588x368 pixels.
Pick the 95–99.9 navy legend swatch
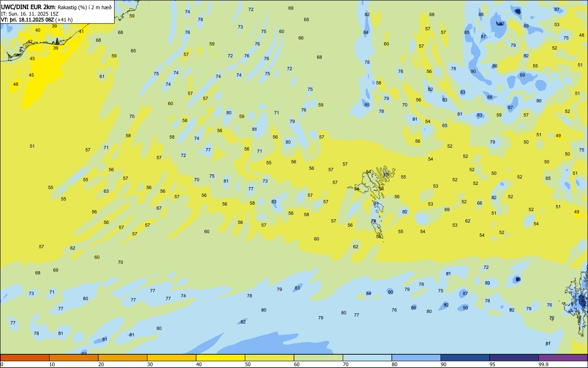[x=514, y=357]
